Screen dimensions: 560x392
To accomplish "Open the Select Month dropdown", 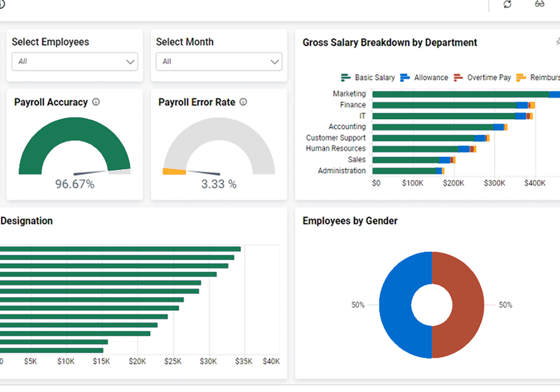I will coord(218,62).
